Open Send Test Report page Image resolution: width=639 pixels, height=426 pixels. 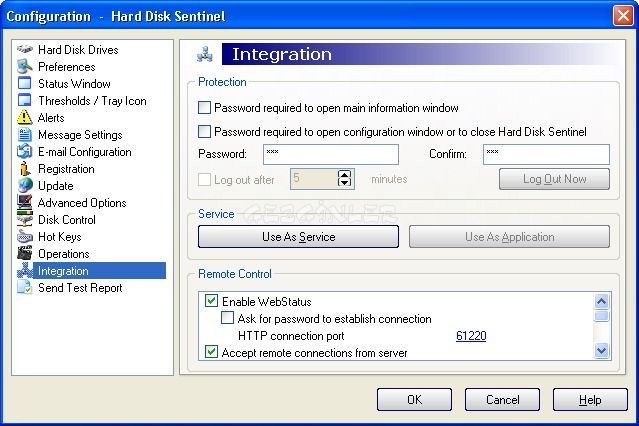80,288
